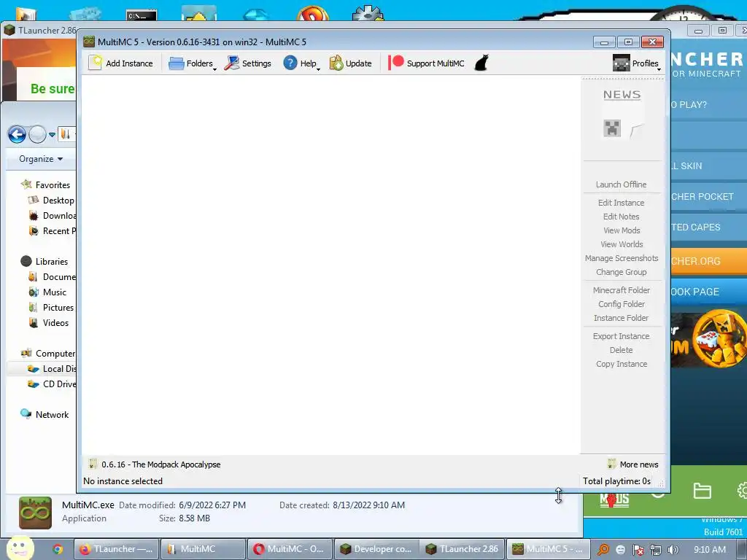Click Export Instance in the sidebar

tap(621, 335)
